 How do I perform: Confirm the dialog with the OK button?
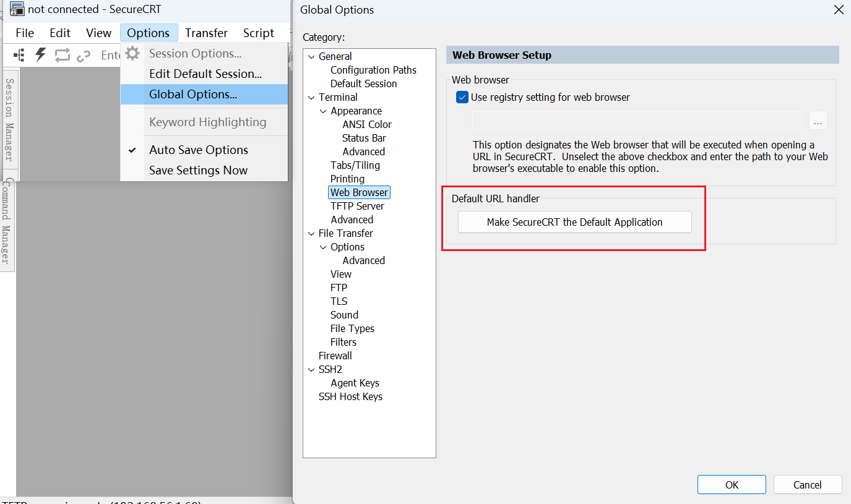pyautogui.click(x=732, y=485)
